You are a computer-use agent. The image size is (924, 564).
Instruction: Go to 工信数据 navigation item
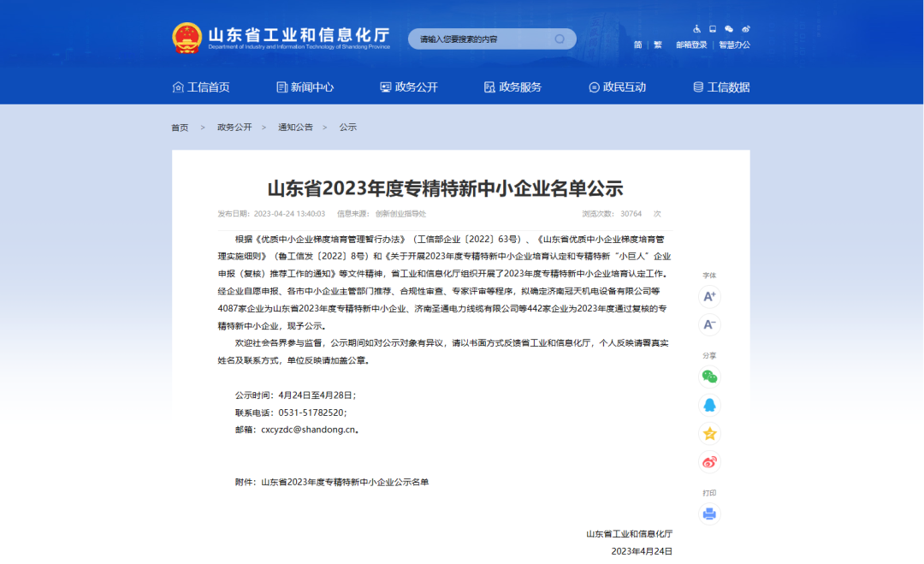point(721,87)
